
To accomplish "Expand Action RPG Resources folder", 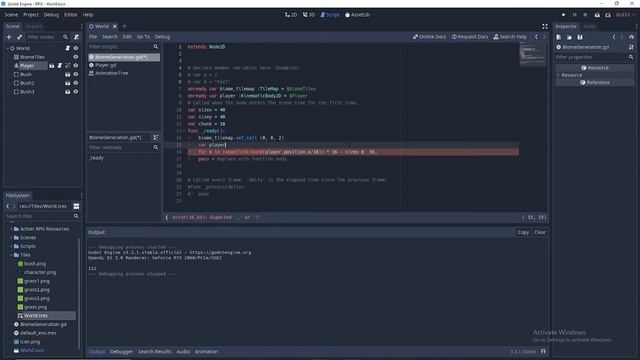I will pyautogui.click(x=11, y=229).
